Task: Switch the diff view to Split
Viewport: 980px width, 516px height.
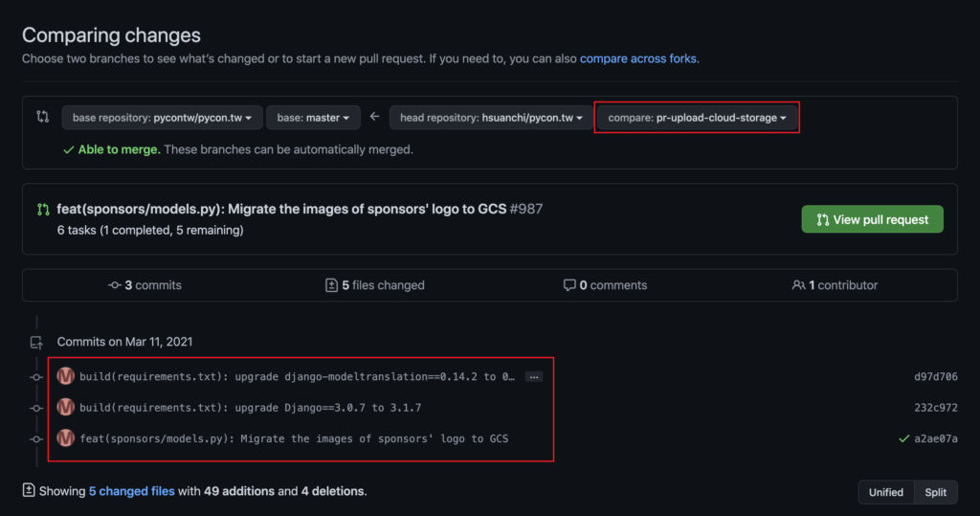Action: [x=936, y=492]
